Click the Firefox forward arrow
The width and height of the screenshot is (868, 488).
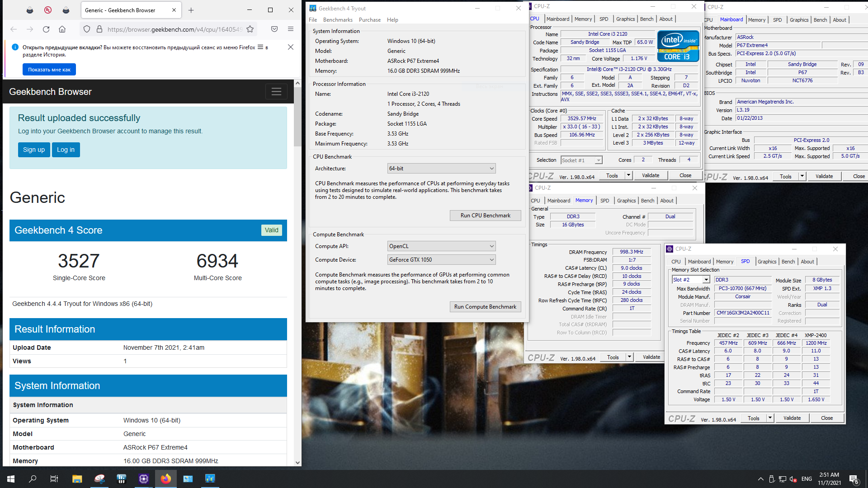(30, 29)
